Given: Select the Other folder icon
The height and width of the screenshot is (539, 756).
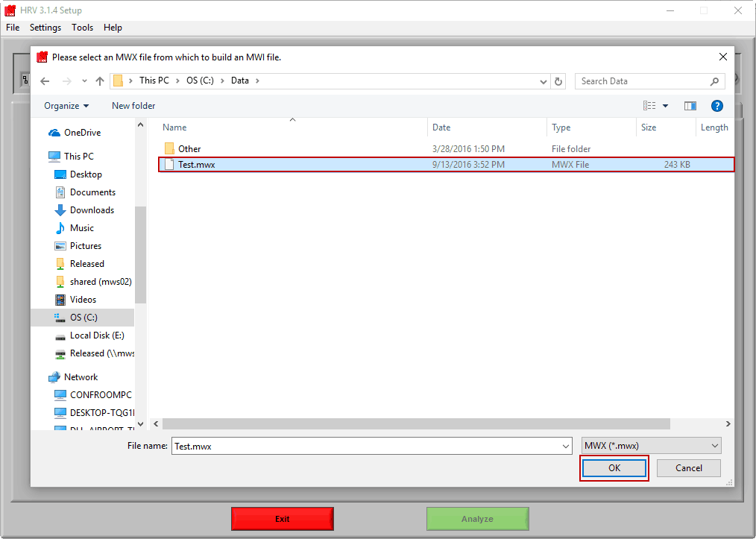Looking at the screenshot, I should 169,148.
